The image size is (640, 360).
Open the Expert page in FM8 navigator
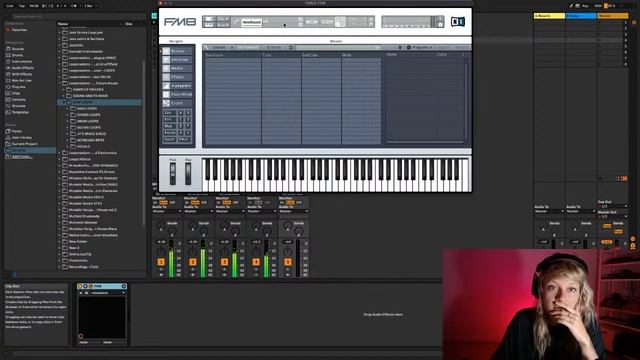click(x=177, y=103)
